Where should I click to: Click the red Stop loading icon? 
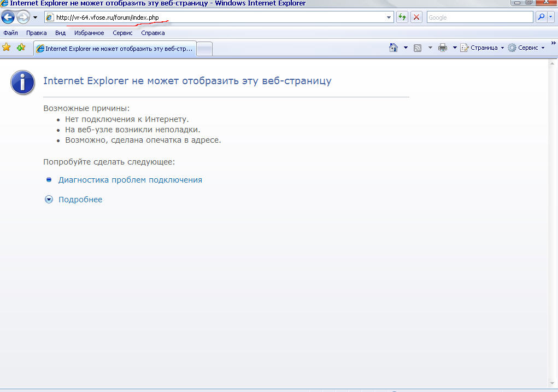pos(416,17)
